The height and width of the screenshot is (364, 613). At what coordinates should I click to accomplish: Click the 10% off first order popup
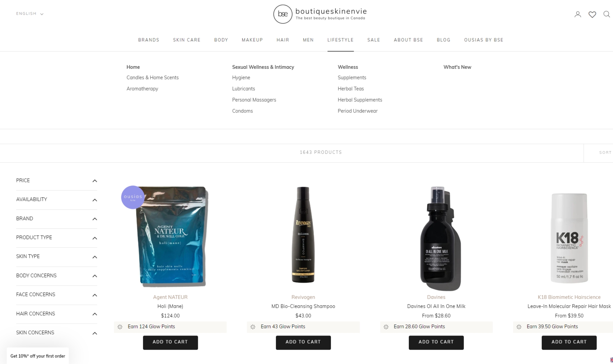click(x=38, y=356)
